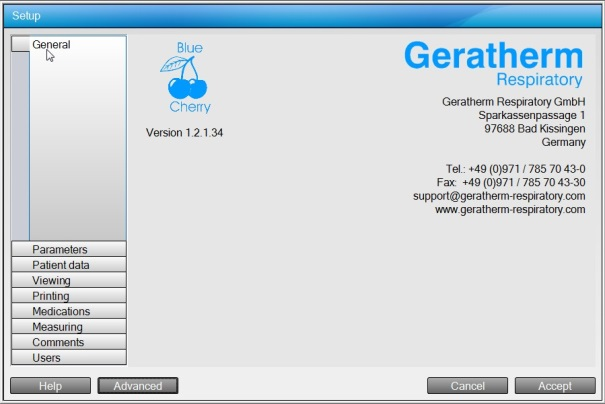The height and width of the screenshot is (404, 605).
Task: Click the Geratherm Respiratory GmbH company name
Action: pyautogui.click(x=514, y=101)
